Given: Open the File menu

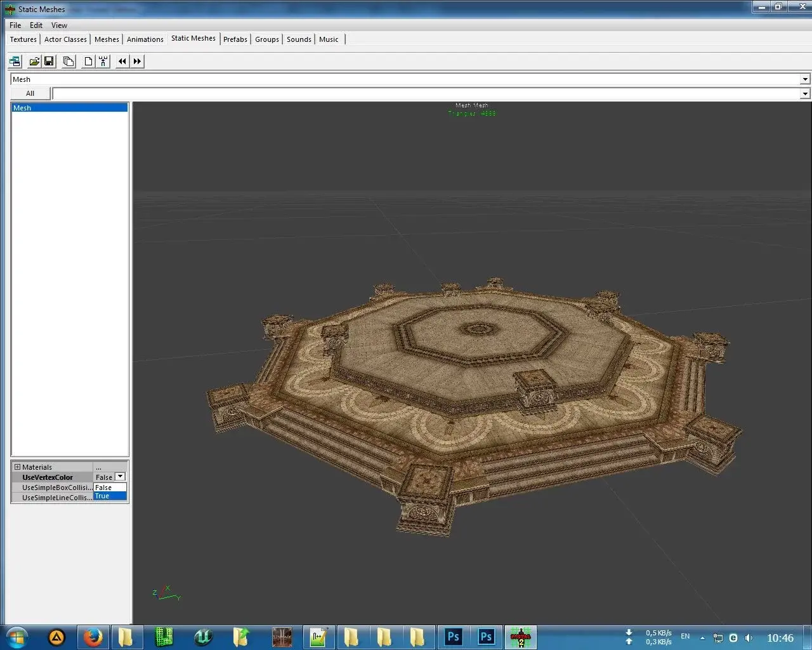Looking at the screenshot, I should [x=15, y=25].
